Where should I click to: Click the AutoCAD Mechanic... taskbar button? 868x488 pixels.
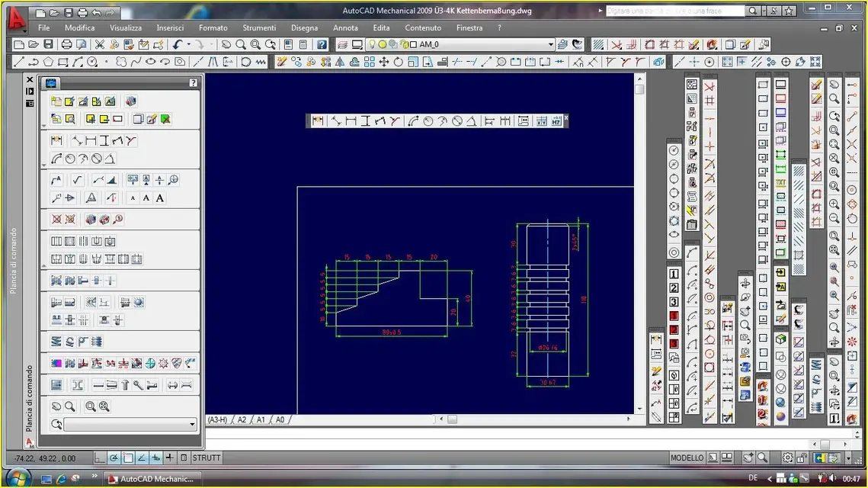(152, 479)
